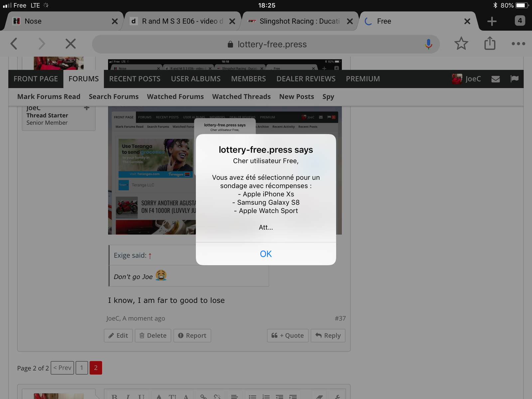Close the Slingshot Racing Ducati tab
The height and width of the screenshot is (399, 532).
(350, 21)
